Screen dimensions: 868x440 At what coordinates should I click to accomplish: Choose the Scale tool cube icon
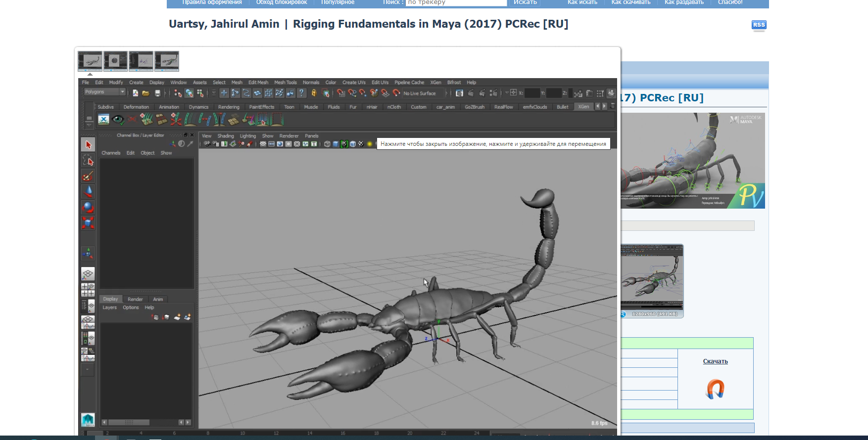[x=88, y=223]
